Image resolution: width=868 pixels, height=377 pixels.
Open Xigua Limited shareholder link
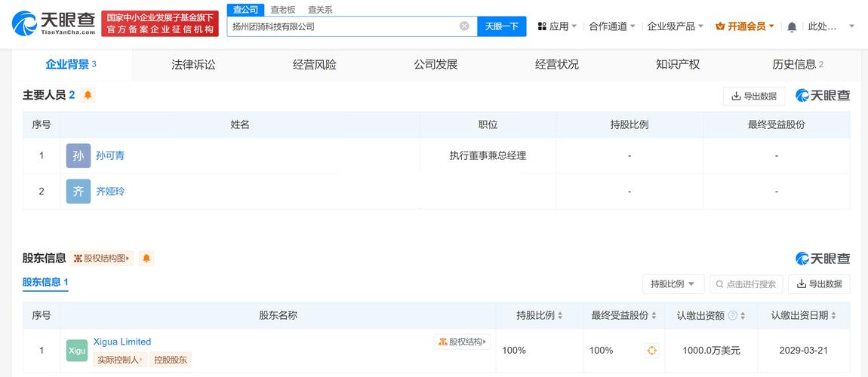122,342
